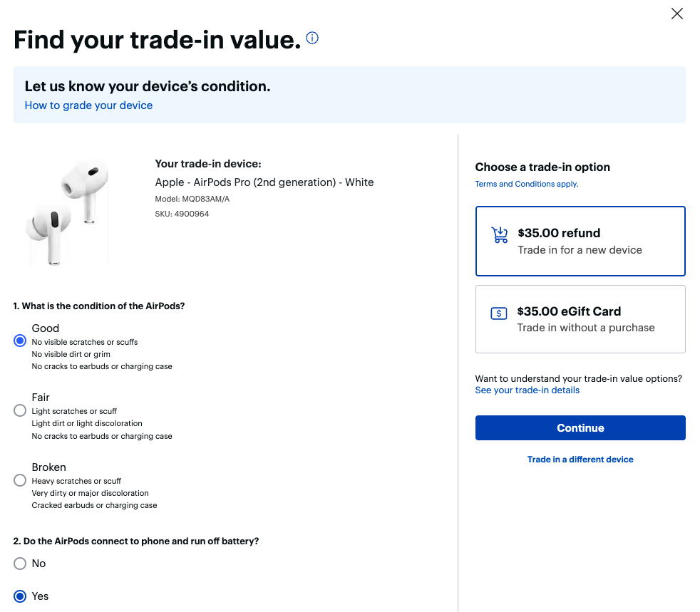
Task: Click the Good condition label text
Action: pyautogui.click(x=46, y=328)
